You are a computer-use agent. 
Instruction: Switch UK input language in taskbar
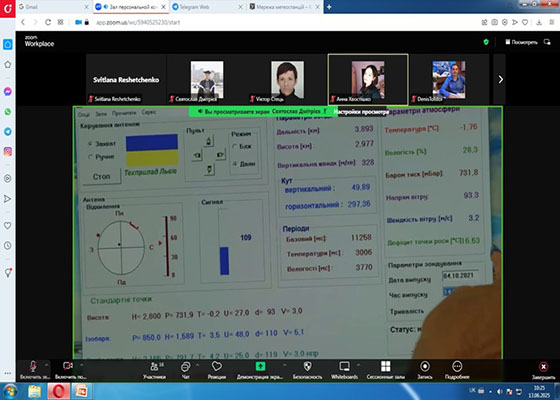pyautogui.click(x=472, y=390)
